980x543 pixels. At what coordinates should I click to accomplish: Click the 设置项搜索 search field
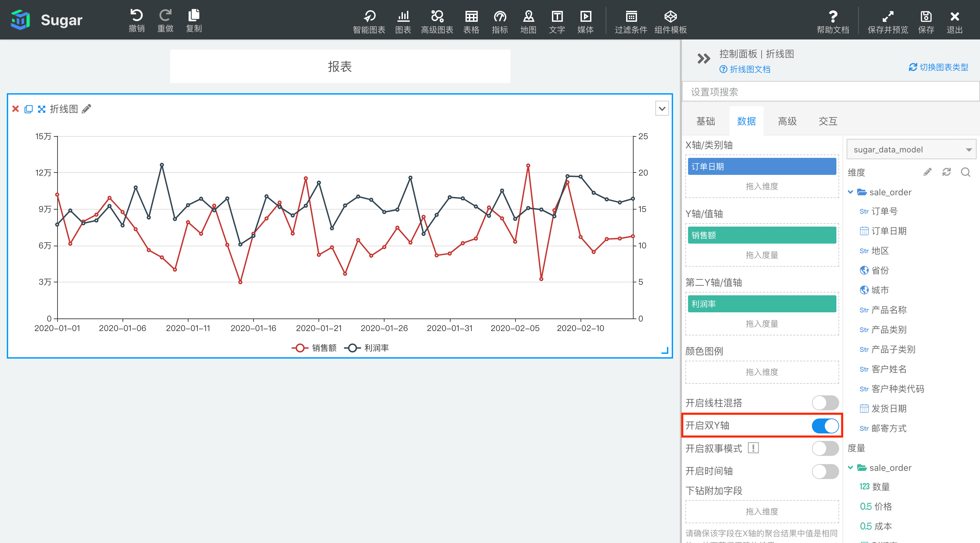(x=831, y=92)
